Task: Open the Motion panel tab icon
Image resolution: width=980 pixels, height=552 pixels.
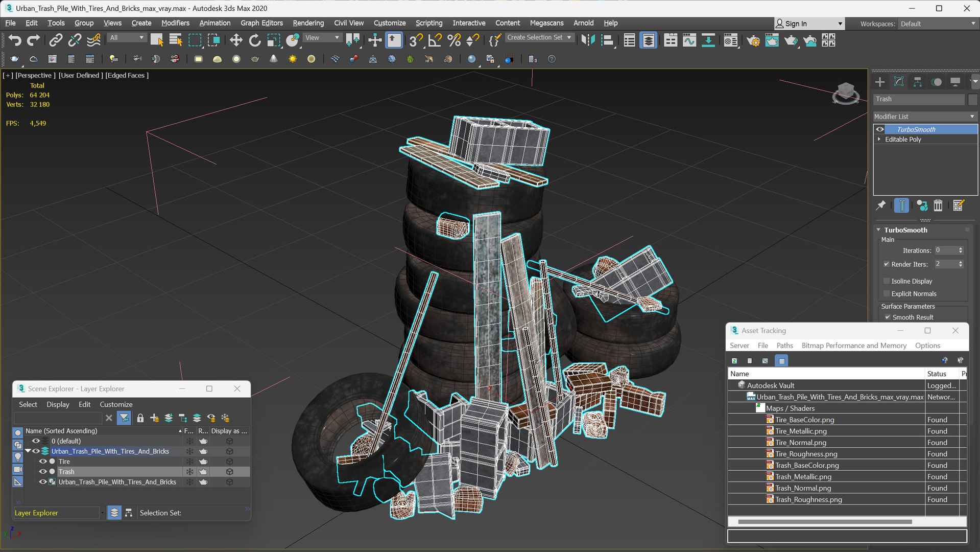Action: (937, 82)
